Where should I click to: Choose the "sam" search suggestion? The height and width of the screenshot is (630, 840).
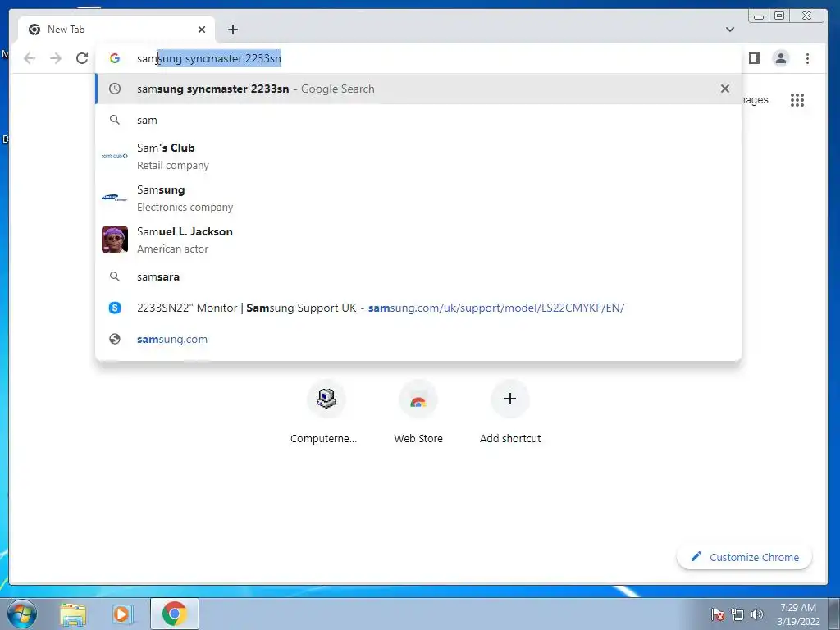pyautogui.click(x=418, y=120)
